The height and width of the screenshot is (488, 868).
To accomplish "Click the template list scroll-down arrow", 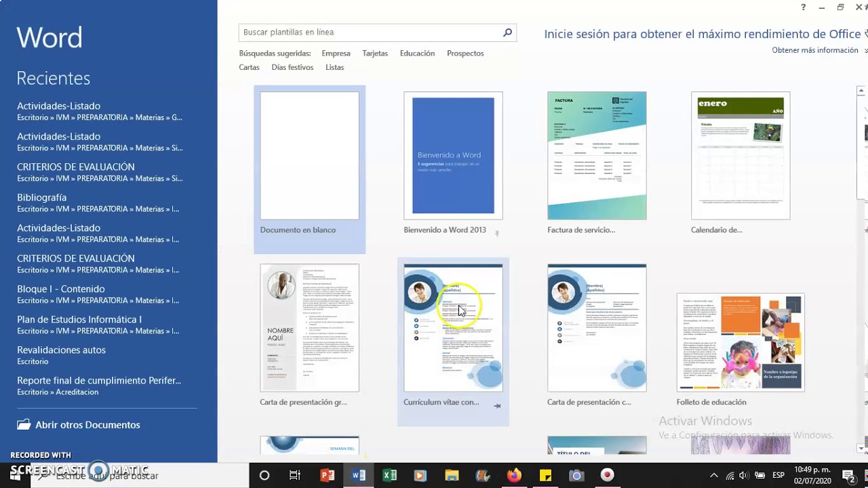I will pyautogui.click(x=862, y=448).
